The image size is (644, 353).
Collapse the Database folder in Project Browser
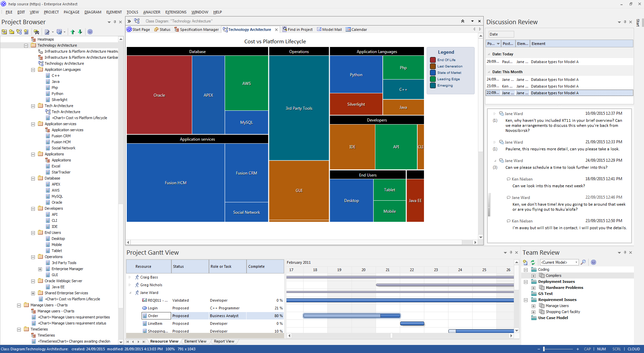click(33, 179)
